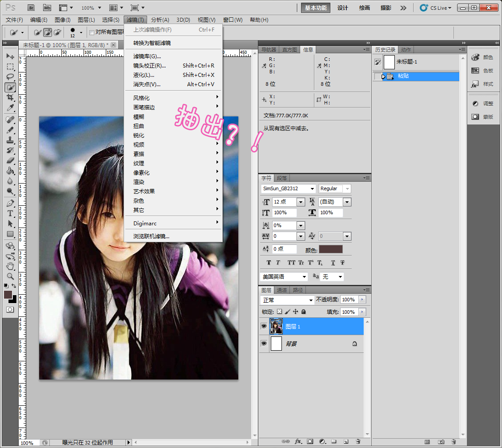
Task: Click the text color swatch
Action: [x=331, y=249]
